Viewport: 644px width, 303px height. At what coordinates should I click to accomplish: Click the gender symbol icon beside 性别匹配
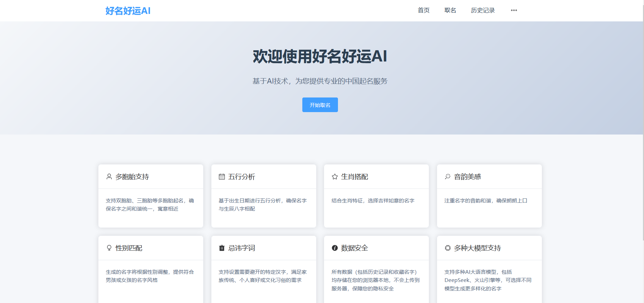109,248
